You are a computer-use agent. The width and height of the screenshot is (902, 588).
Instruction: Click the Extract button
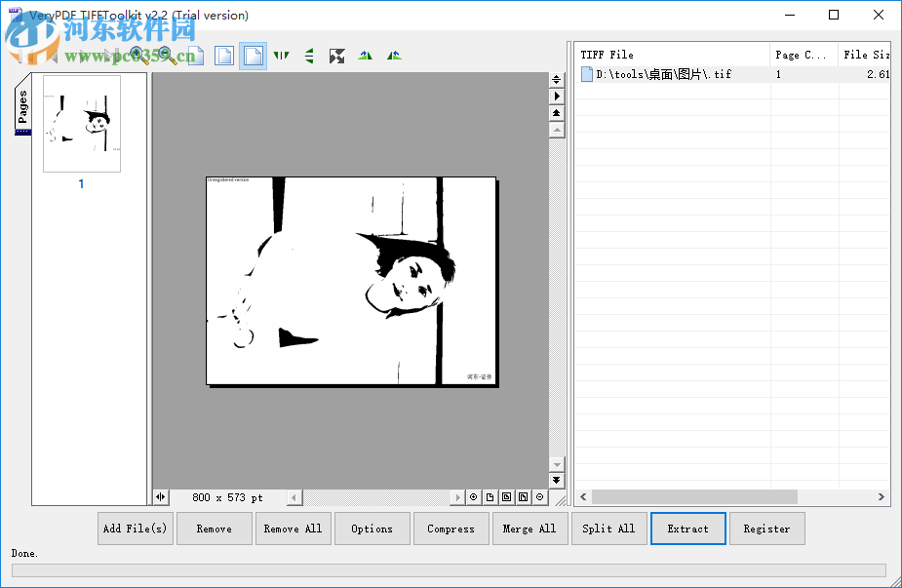[687, 528]
